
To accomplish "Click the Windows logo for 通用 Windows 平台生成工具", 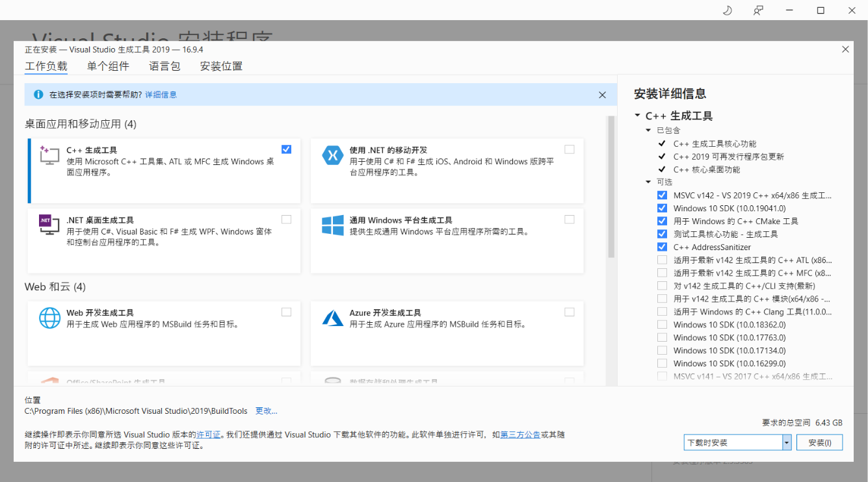I will [333, 225].
